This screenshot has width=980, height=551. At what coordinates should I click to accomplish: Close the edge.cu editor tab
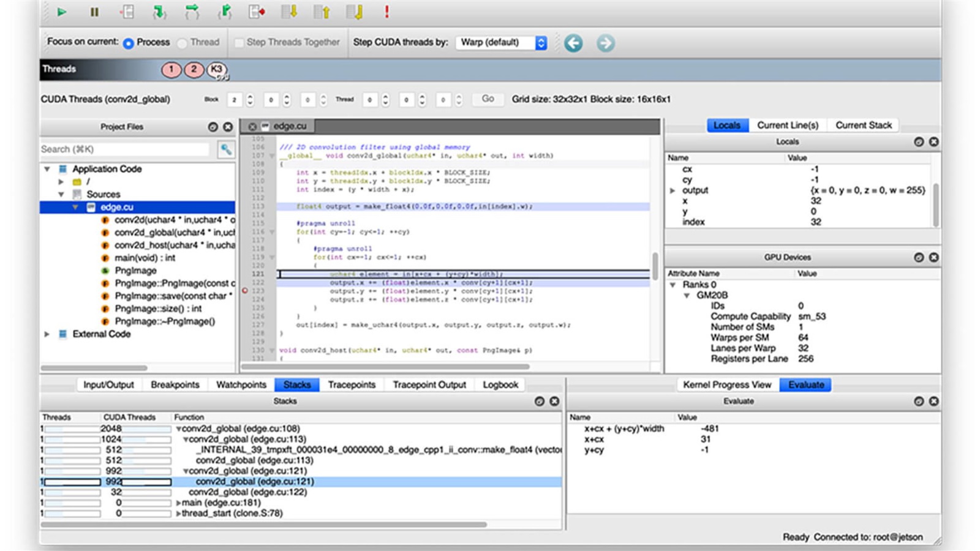pos(252,126)
